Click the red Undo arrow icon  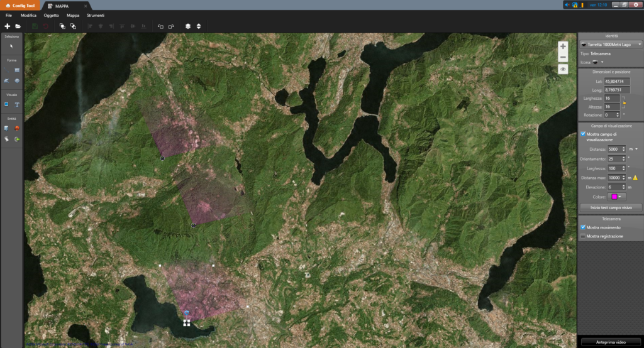click(x=45, y=26)
